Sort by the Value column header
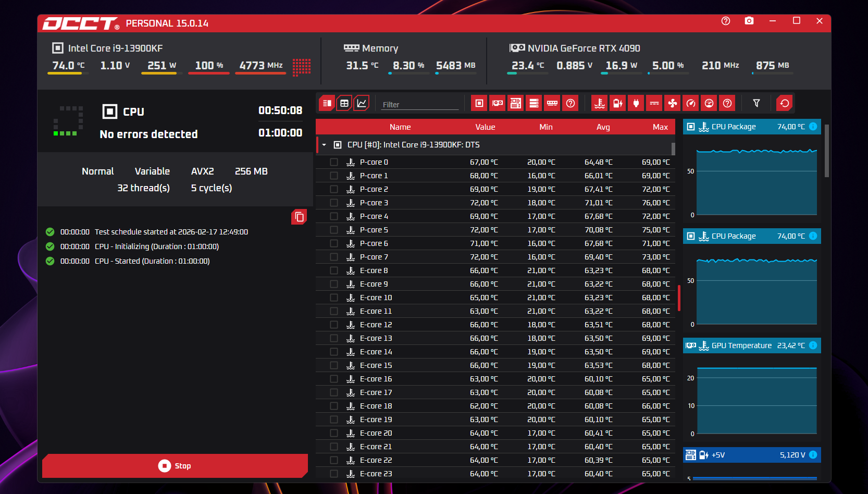This screenshot has height=494, width=868. [485, 127]
